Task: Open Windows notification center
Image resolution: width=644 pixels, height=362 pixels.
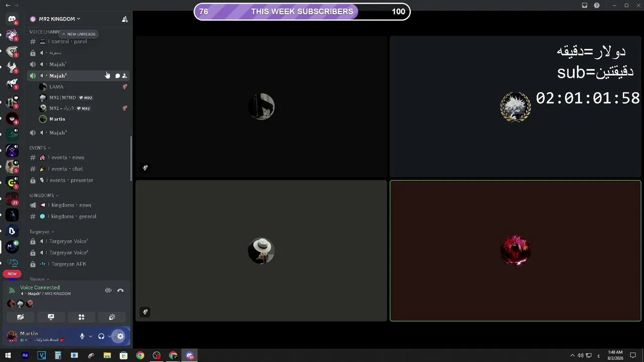Action: (633, 355)
